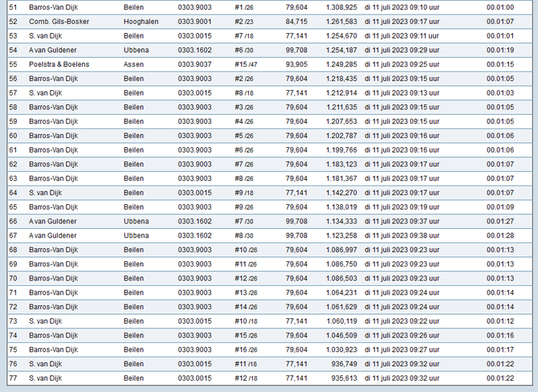Click speed 1.254,187

341,50
